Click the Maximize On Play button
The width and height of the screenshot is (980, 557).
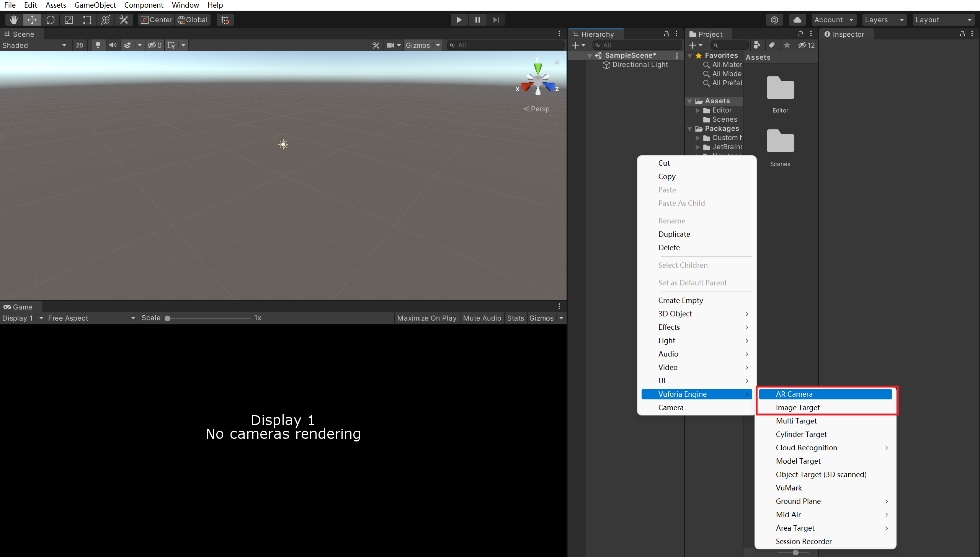(426, 318)
